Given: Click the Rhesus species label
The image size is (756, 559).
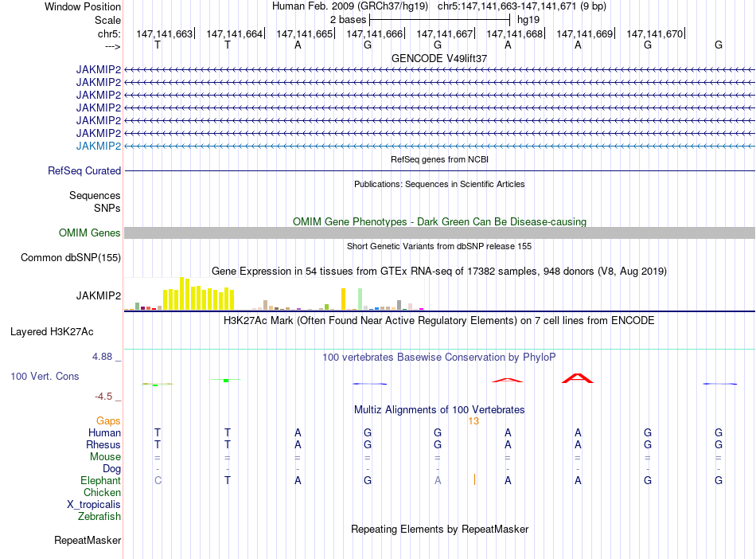Looking at the screenshot, I should pyautogui.click(x=103, y=444).
